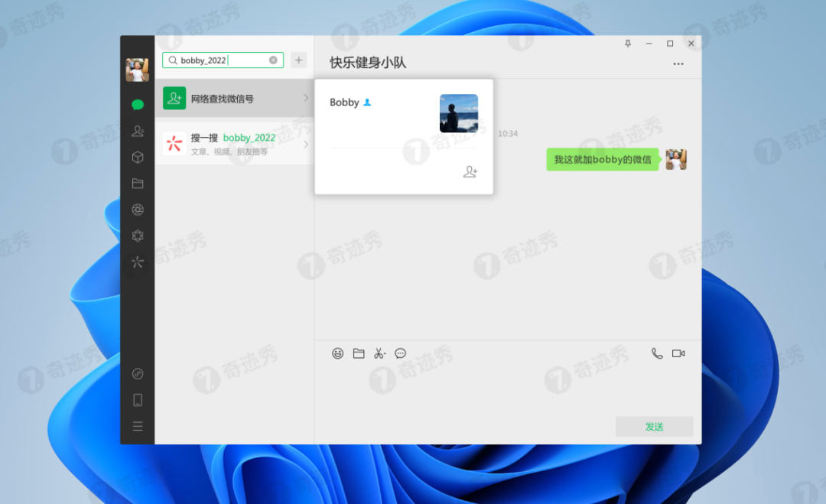Open sender avatar next to message

click(676, 159)
